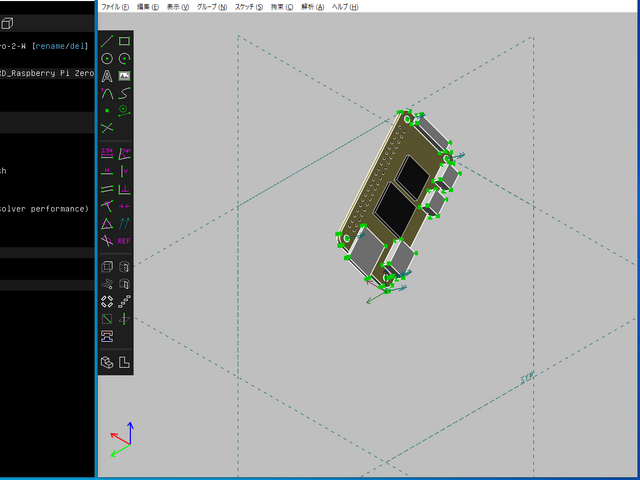Select the line segment sketch tool
The height and width of the screenshot is (480, 640).
107,42
